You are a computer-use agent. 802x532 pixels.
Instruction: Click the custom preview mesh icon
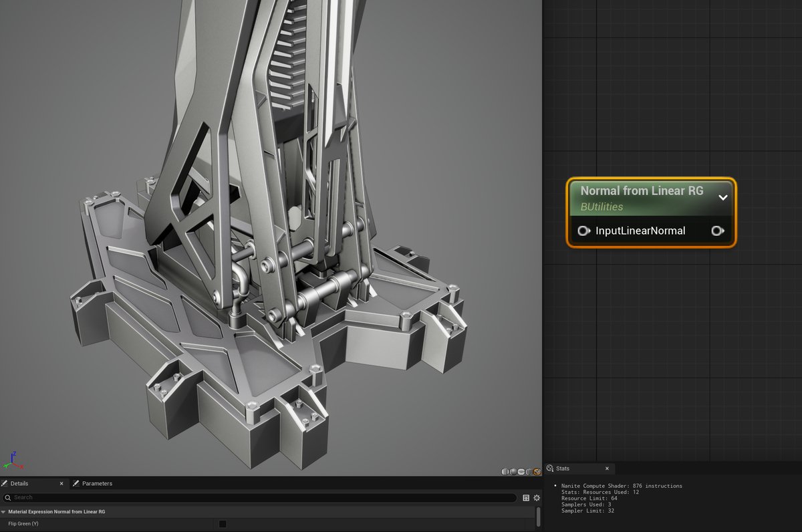(537, 472)
